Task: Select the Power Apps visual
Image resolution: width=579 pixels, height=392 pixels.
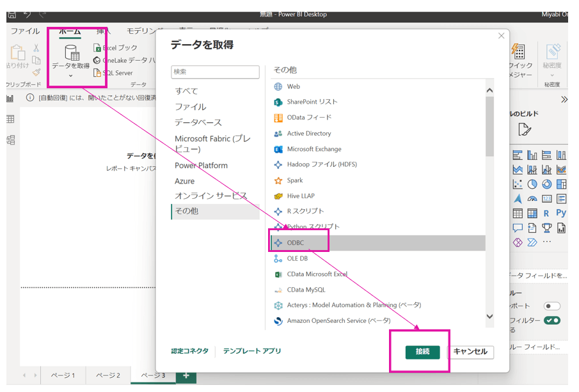Action: [x=518, y=242]
